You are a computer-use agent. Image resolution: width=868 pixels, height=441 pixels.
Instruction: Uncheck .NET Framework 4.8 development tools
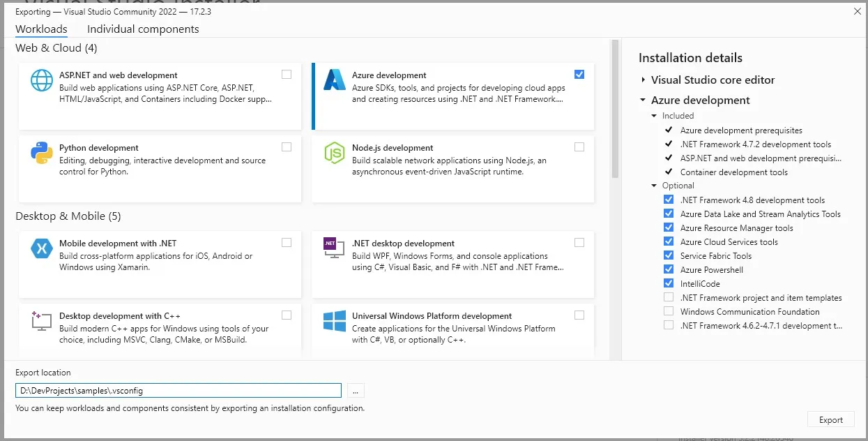point(669,200)
